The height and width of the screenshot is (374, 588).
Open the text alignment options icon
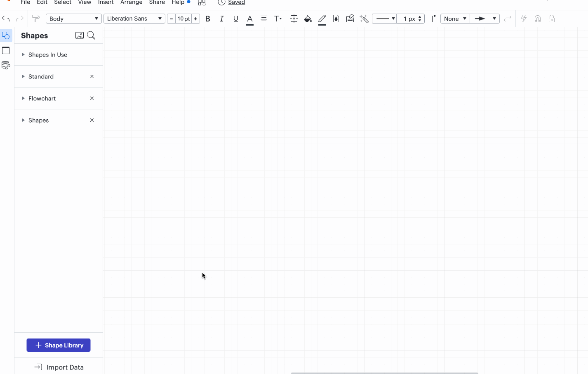tap(264, 19)
